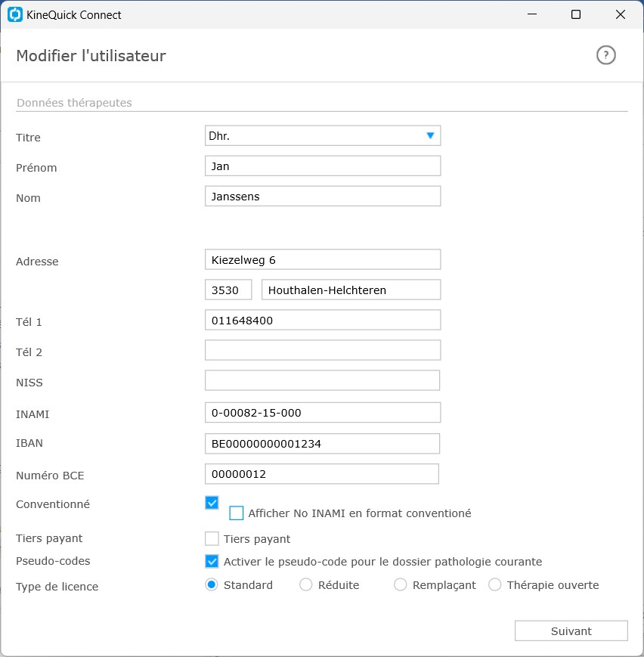
Task: Click the KineQuick Connect app logo icon
Action: pos(15,14)
